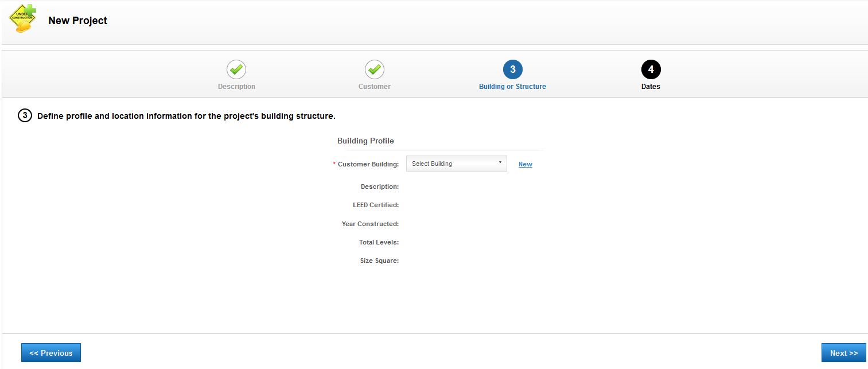Go to the Customer wizard step label
This screenshot has width=868, height=369.
[x=375, y=87]
